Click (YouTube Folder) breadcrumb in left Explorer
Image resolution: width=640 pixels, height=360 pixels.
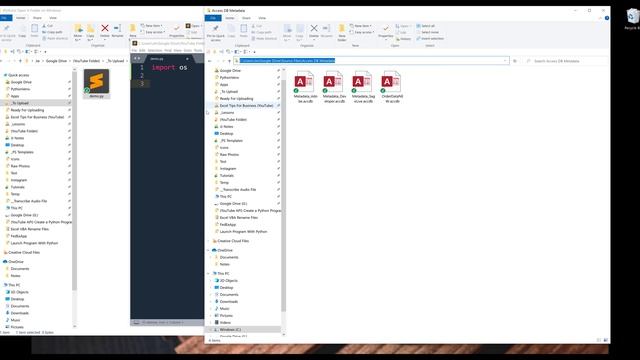point(87,61)
